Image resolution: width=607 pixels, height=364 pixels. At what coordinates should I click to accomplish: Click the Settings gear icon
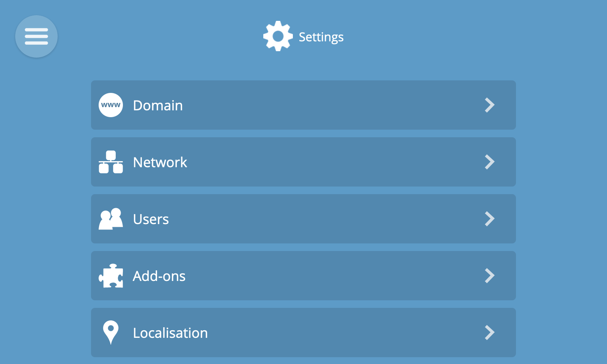278,36
